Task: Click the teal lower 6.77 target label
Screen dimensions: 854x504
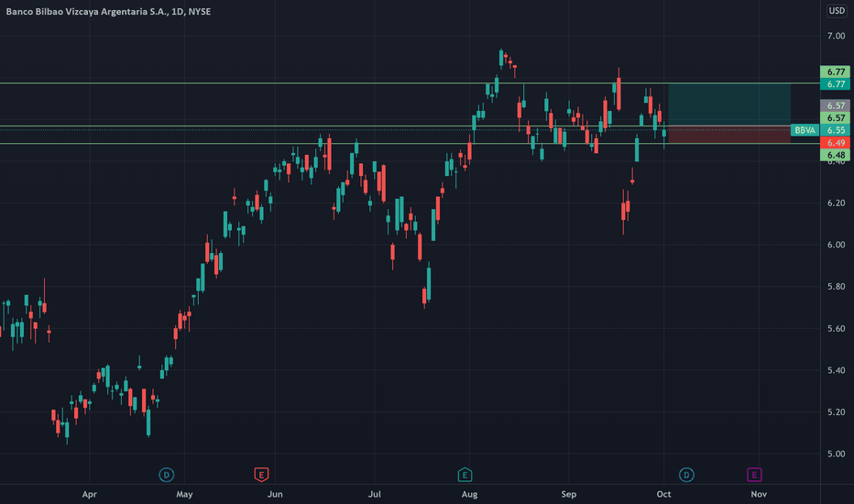Action: point(836,84)
